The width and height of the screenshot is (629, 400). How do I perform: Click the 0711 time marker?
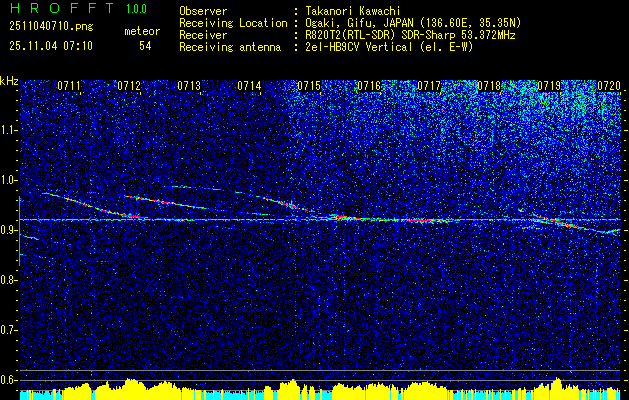pyautogui.click(x=69, y=86)
